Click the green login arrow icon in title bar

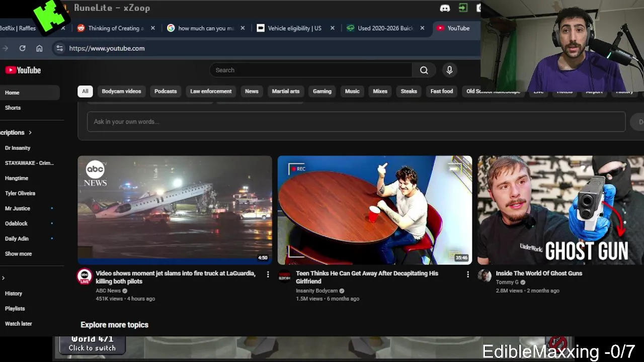(463, 8)
